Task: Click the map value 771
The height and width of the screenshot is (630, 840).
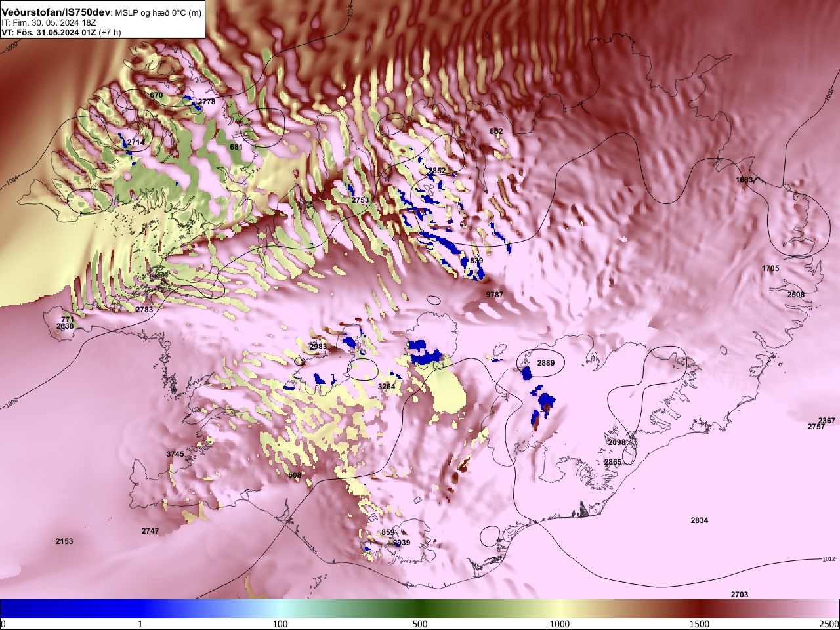Action: coord(68,320)
